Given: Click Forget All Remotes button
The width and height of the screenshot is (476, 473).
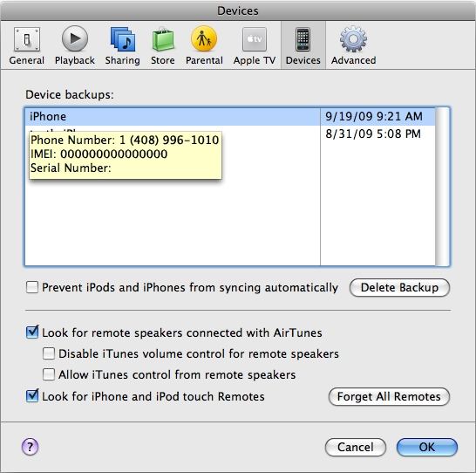Looking at the screenshot, I should pyautogui.click(x=389, y=396).
